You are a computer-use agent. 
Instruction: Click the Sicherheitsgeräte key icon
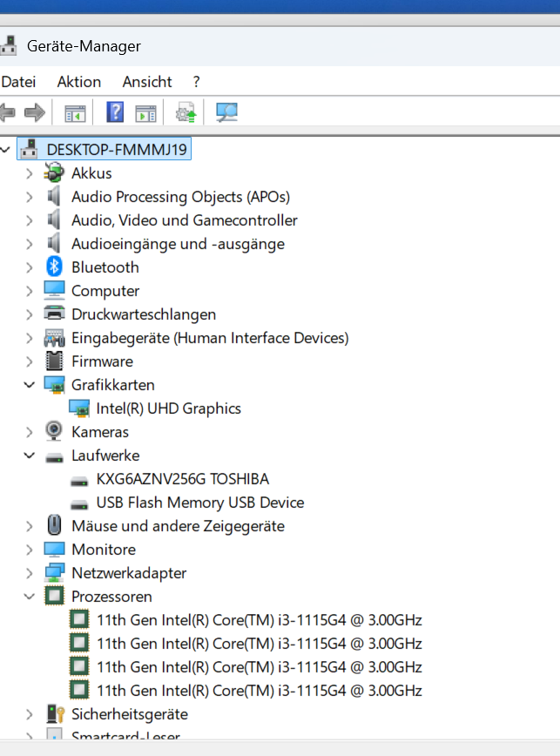tap(56, 714)
